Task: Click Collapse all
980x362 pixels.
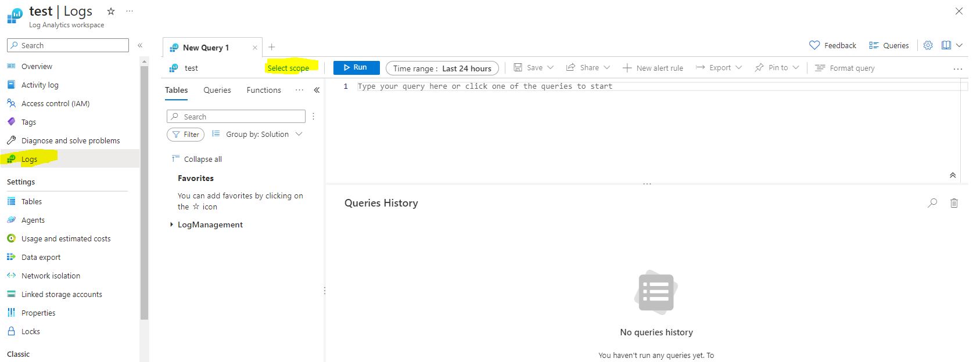Action: (x=197, y=159)
